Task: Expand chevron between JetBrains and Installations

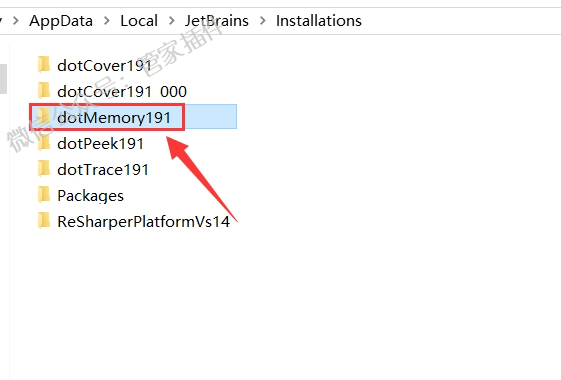Action: point(263,21)
